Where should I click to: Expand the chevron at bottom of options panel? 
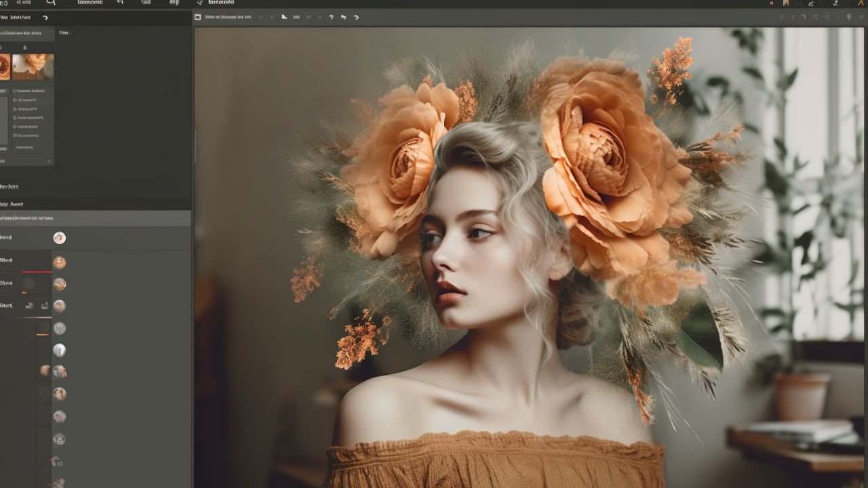coord(48,161)
